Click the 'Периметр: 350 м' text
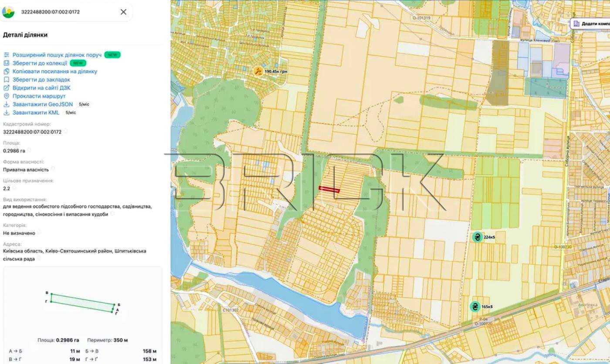 tap(107, 340)
